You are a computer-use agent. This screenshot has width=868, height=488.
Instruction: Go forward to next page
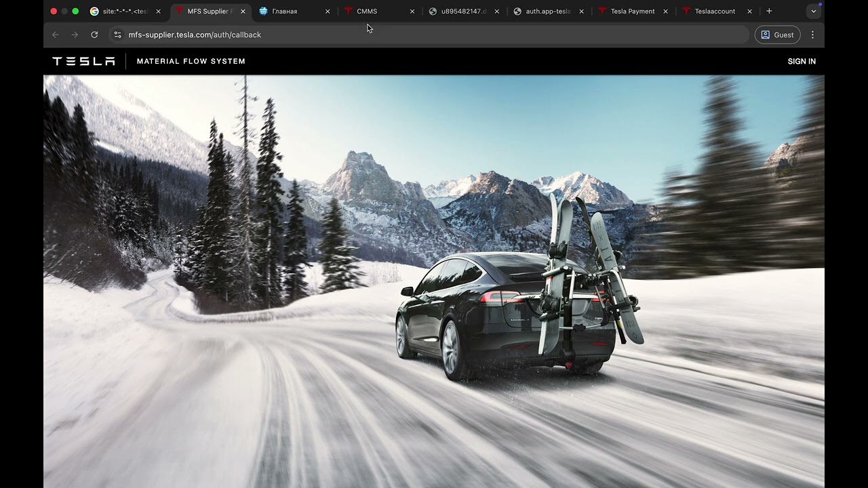pos(75,35)
